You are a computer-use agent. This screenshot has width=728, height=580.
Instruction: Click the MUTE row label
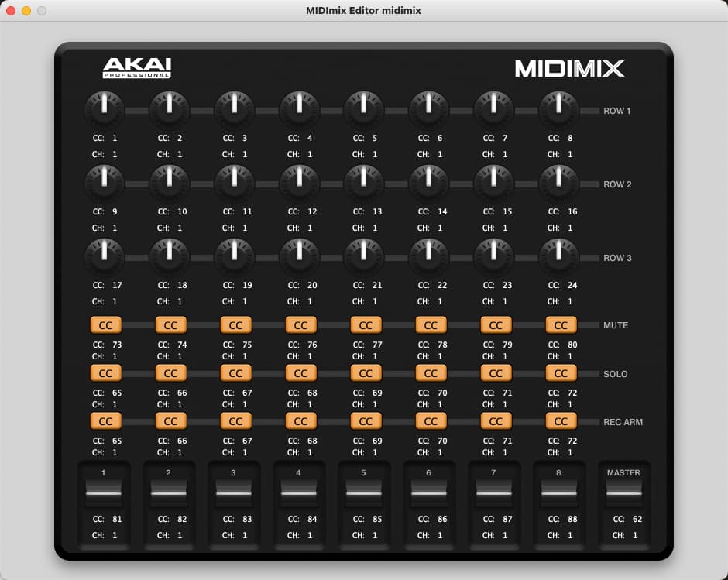pyautogui.click(x=616, y=325)
